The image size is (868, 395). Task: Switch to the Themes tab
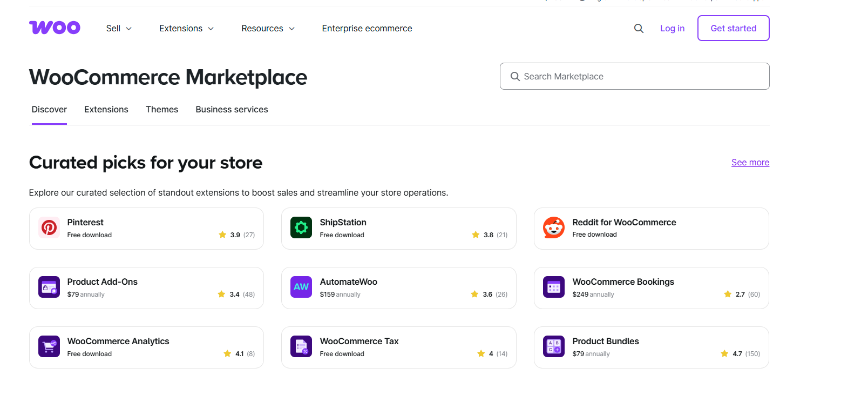162,110
